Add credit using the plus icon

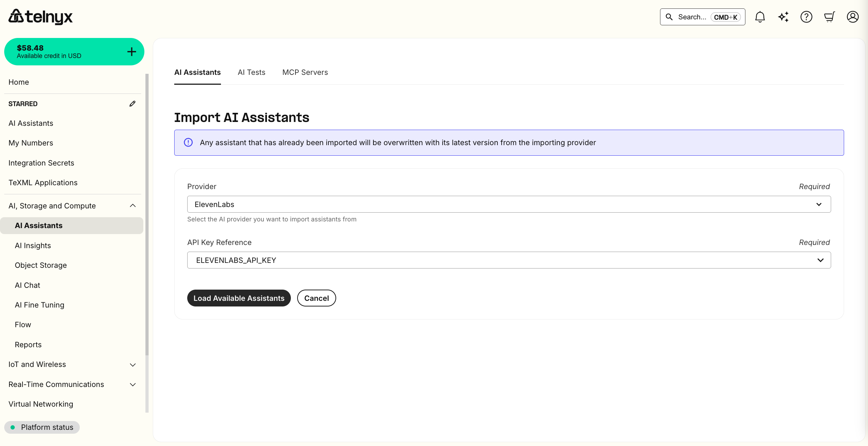click(x=131, y=51)
